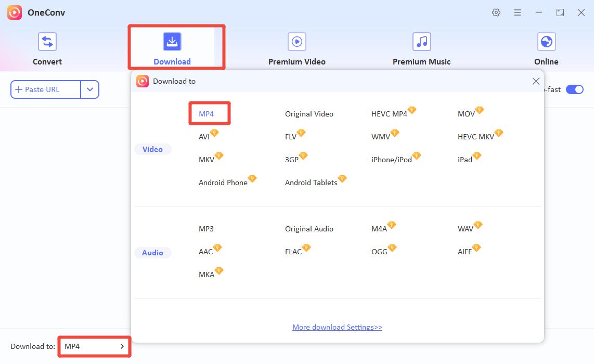Go to the Online globe icon
Screen dimensions: 594x364
click(x=546, y=42)
